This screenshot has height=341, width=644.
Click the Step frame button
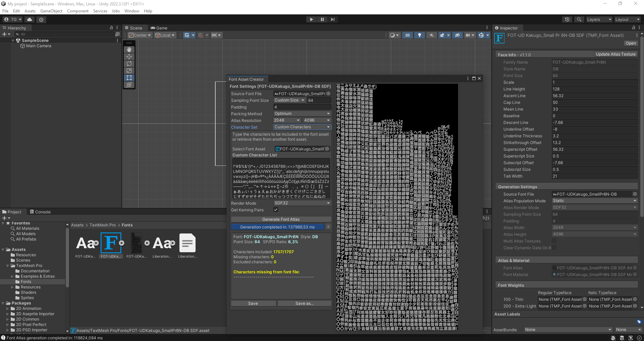(x=333, y=19)
